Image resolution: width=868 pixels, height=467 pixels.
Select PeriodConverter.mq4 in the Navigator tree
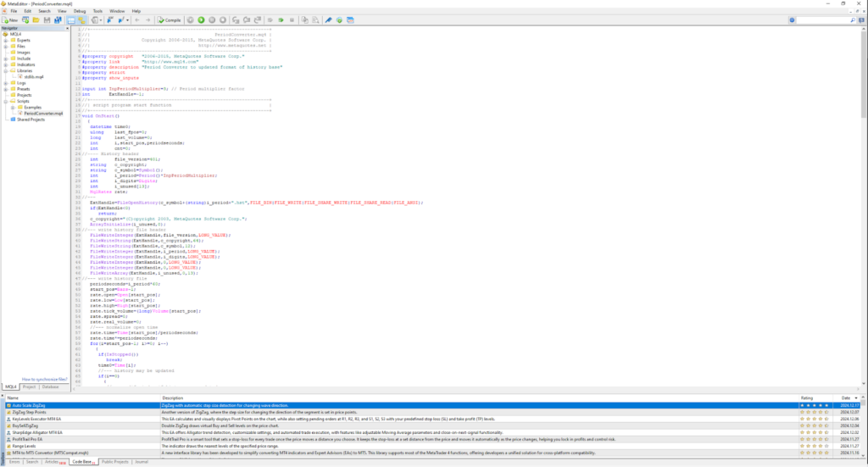tap(43, 114)
